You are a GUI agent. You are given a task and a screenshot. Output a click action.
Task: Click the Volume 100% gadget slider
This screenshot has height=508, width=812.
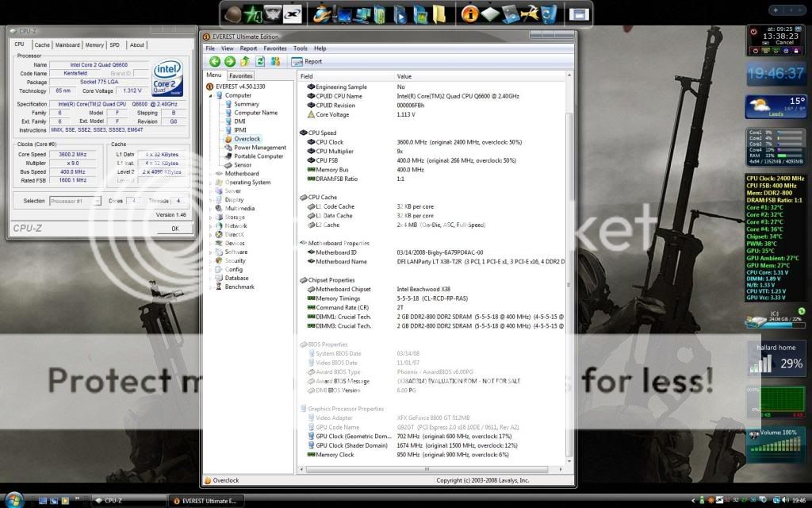click(776, 445)
